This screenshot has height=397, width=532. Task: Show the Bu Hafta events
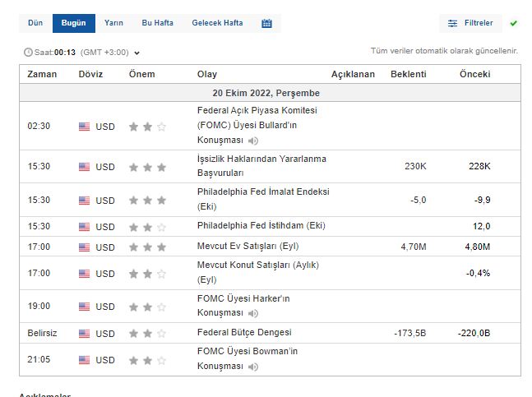pyautogui.click(x=157, y=23)
